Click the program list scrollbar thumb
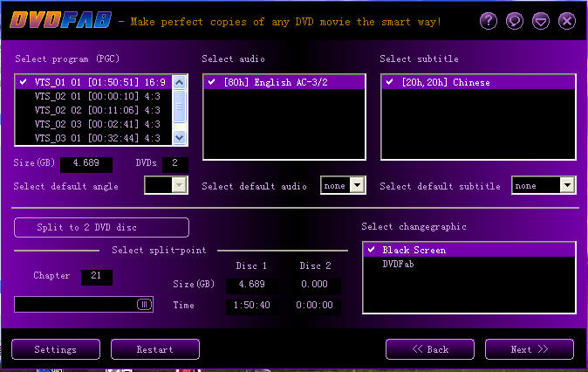The width and height of the screenshot is (588, 372). (x=179, y=107)
